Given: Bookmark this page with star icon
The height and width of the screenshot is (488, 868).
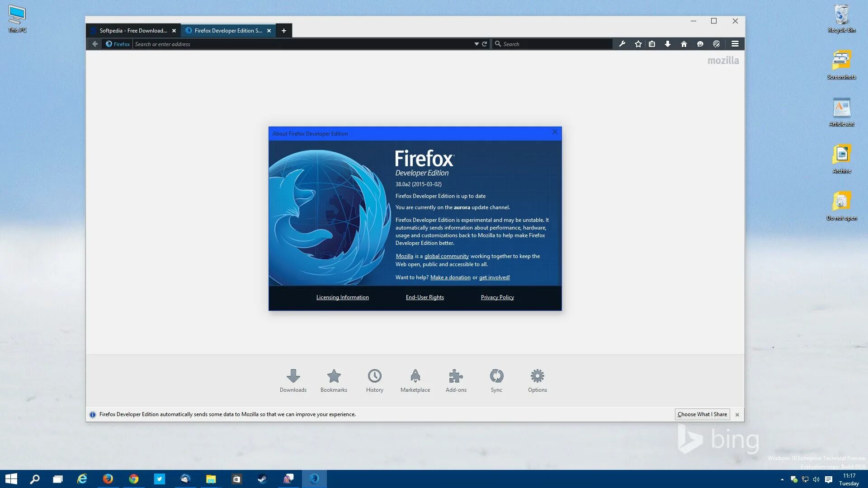Looking at the screenshot, I should (x=638, y=44).
